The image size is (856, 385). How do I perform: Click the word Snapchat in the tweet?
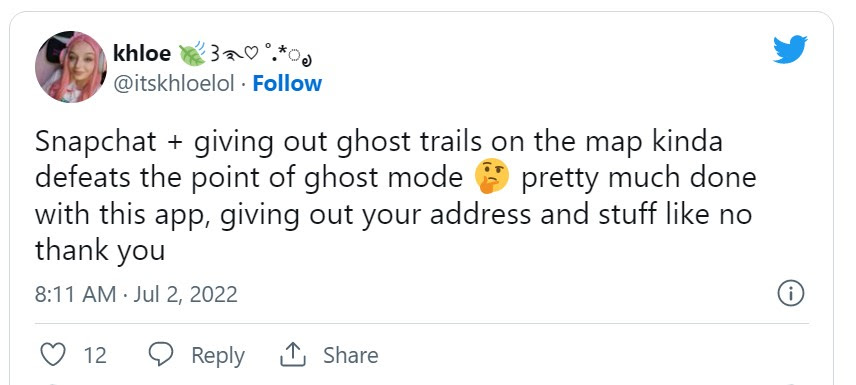point(96,143)
